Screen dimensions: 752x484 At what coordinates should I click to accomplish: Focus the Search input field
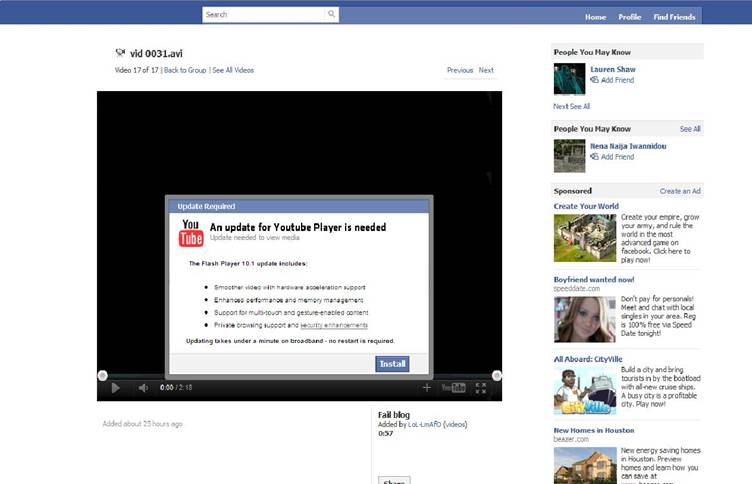(x=264, y=14)
